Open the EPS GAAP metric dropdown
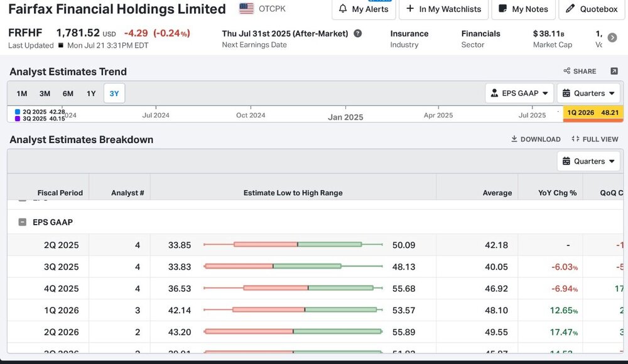 pos(519,94)
